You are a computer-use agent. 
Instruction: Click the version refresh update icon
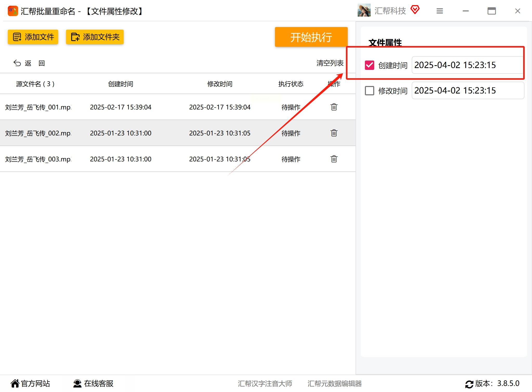[469, 384]
